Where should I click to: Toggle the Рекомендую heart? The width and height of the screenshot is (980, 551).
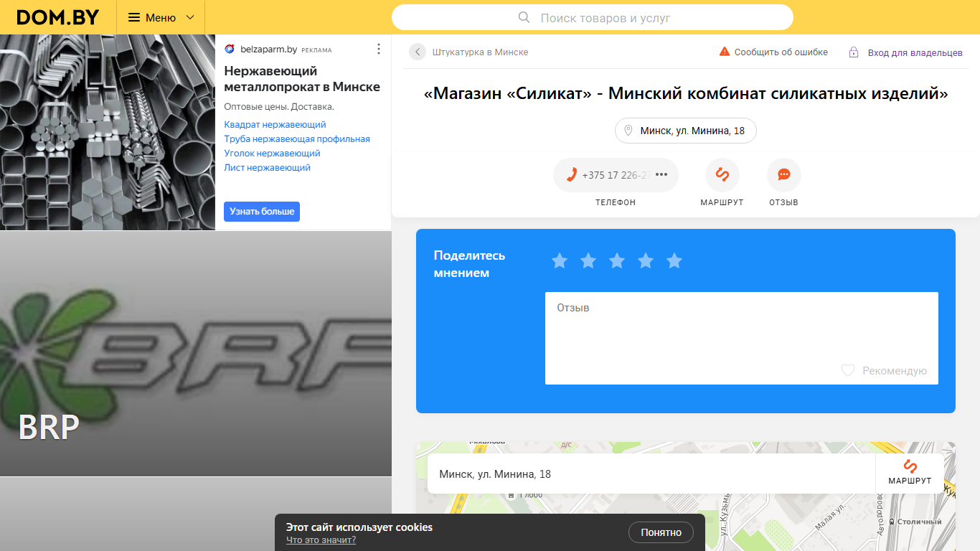[x=848, y=371]
